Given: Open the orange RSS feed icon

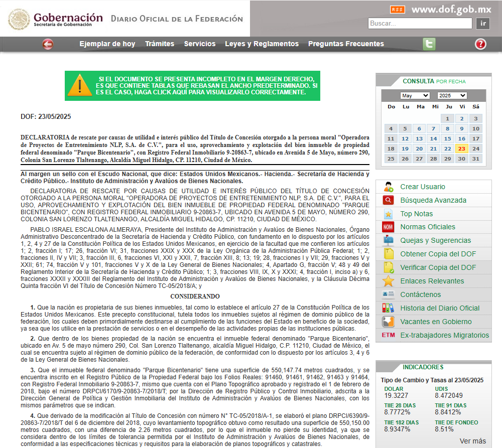Looking at the screenshot, I should (397, 10).
